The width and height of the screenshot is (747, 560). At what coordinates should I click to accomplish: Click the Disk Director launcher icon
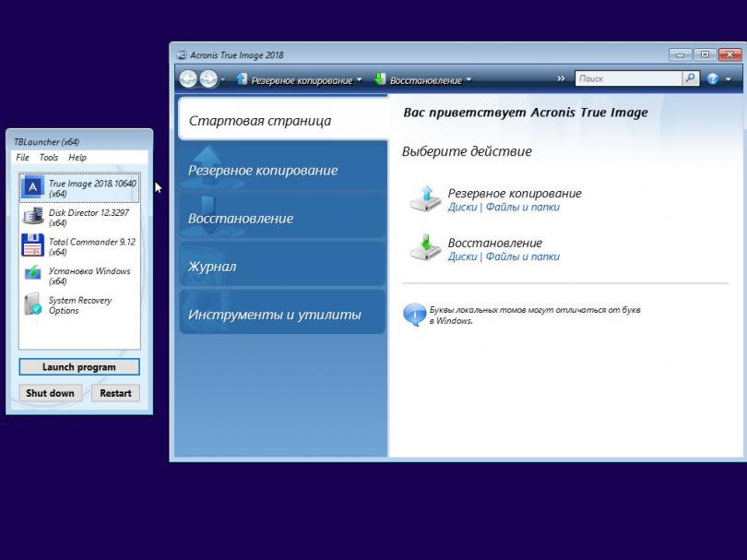pyautogui.click(x=32, y=216)
